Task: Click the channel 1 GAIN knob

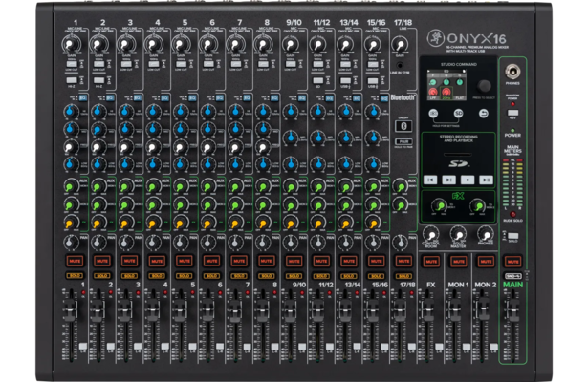Action: [x=71, y=44]
